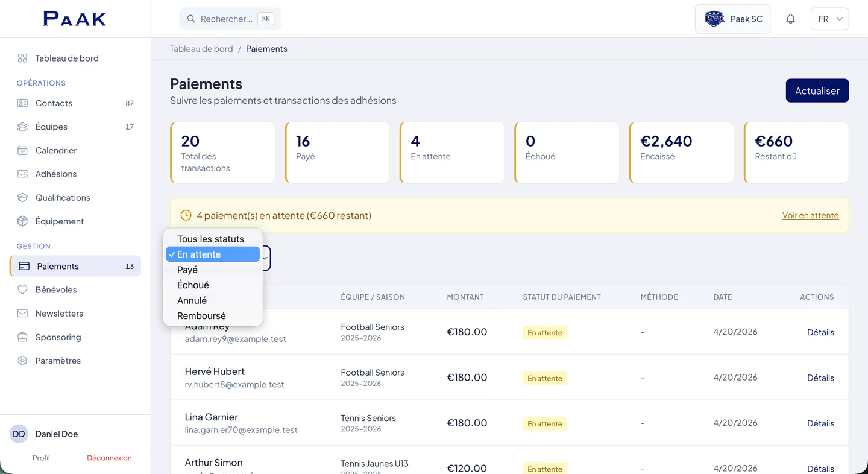Click the Calendrier calendar icon
868x474 pixels.
pos(22,150)
